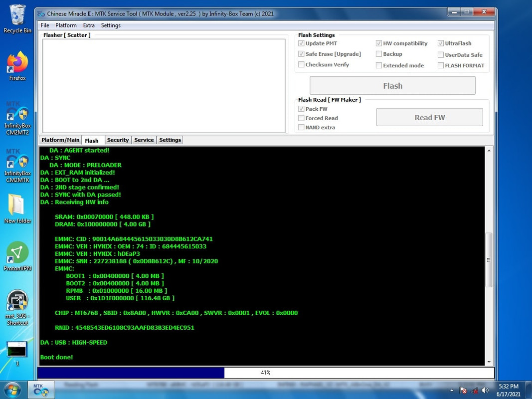Open the Settings tab below the flasher
Image resolution: width=532 pixels, height=399 pixels.
[170, 140]
